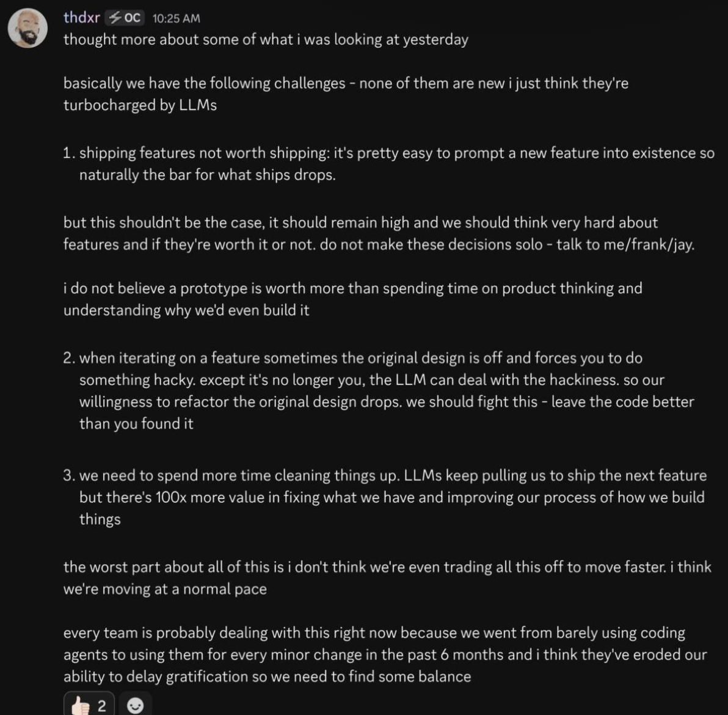Open the thdxr username profile
728x715 pixels.
click(x=81, y=18)
